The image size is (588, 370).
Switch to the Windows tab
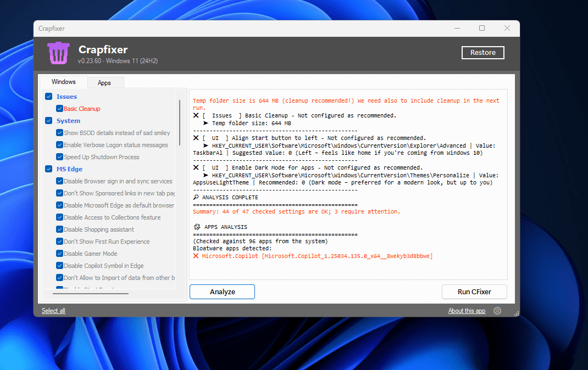(63, 82)
